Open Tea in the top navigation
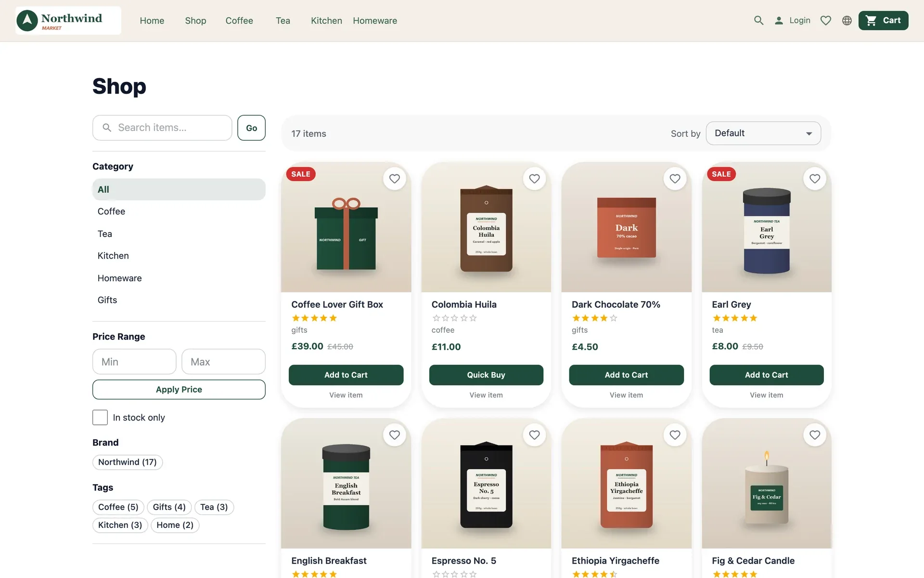 pos(283,21)
